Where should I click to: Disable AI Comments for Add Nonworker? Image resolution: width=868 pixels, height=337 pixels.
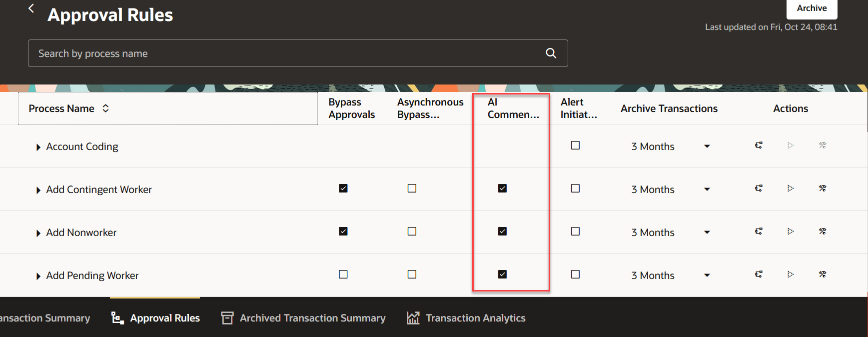503,231
